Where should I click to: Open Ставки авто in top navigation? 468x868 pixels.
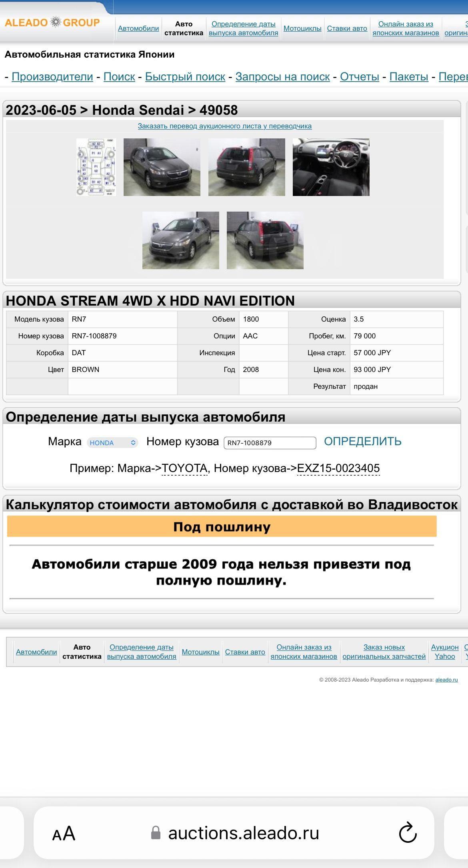pyautogui.click(x=347, y=28)
